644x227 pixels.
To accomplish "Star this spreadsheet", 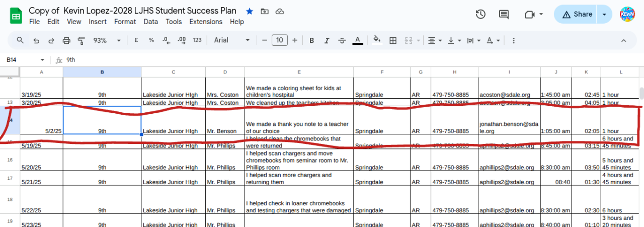I will click(x=250, y=11).
